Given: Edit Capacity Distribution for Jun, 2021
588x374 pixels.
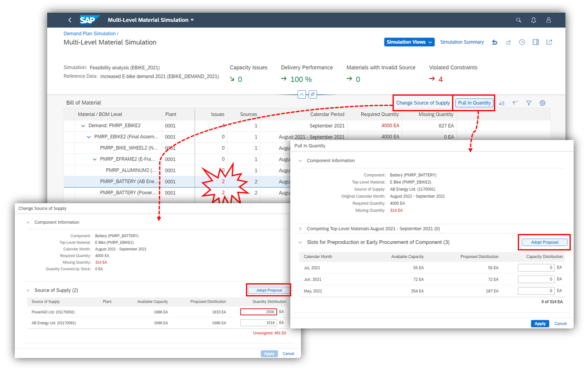Looking at the screenshot, I should tap(536, 279).
